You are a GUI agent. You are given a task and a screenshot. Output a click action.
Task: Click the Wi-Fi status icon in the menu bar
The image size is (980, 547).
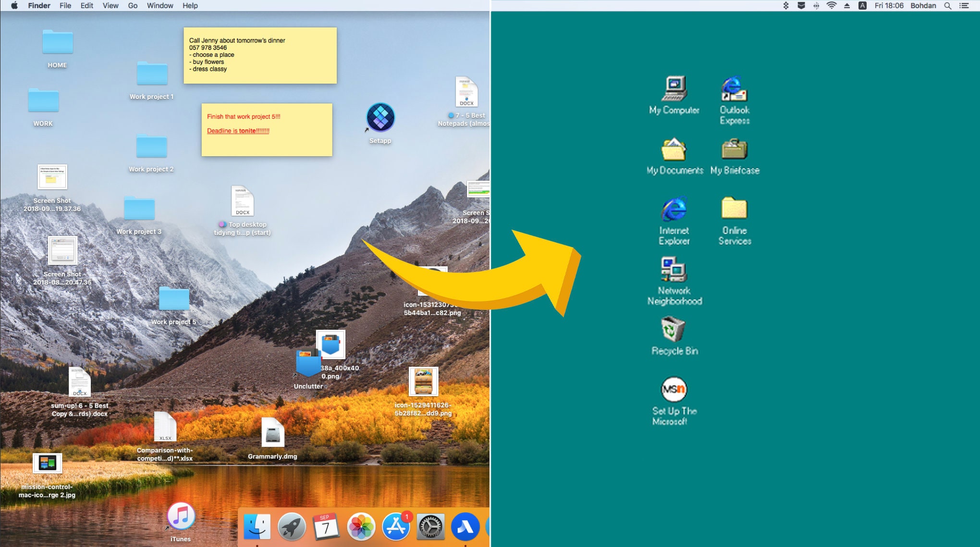click(x=831, y=5)
